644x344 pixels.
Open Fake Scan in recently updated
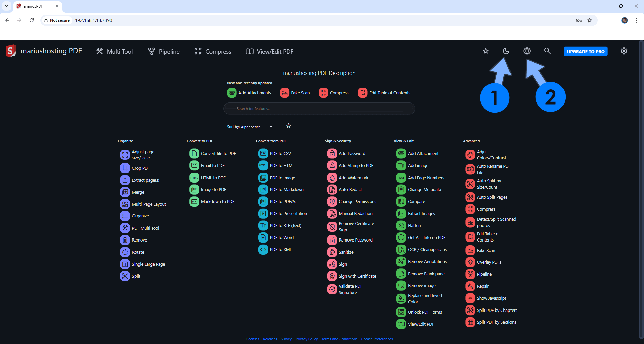(x=295, y=93)
